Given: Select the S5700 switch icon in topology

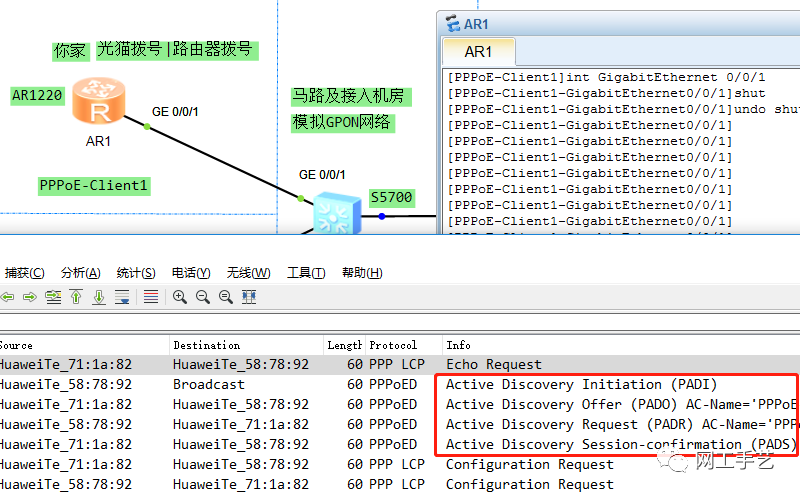Looking at the screenshot, I should (x=337, y=213).
